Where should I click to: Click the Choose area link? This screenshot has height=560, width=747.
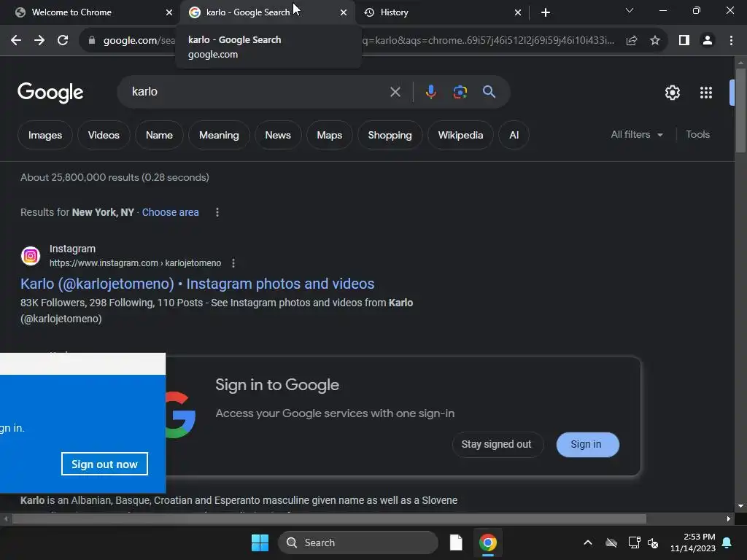(170, 212)
